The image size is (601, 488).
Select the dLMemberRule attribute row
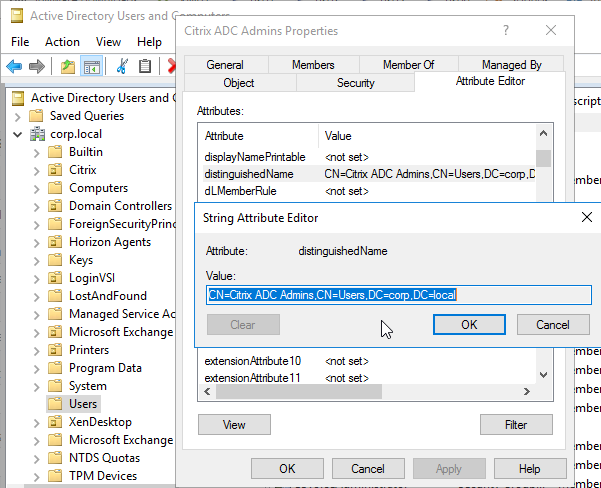click(x=369, y=191)
